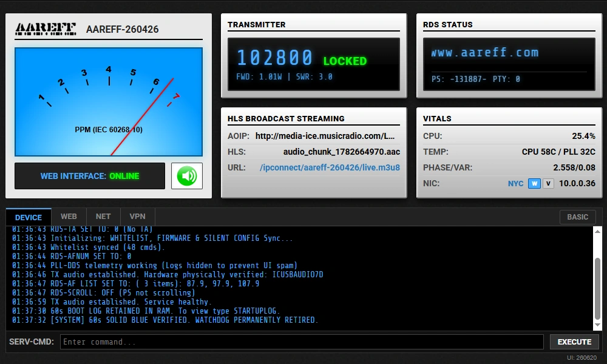Viewport: 607px width, 364px height.
Task: Click the 'RDS-AFNUM SET TO: 0' log line
Action: (x=72, y=256)
